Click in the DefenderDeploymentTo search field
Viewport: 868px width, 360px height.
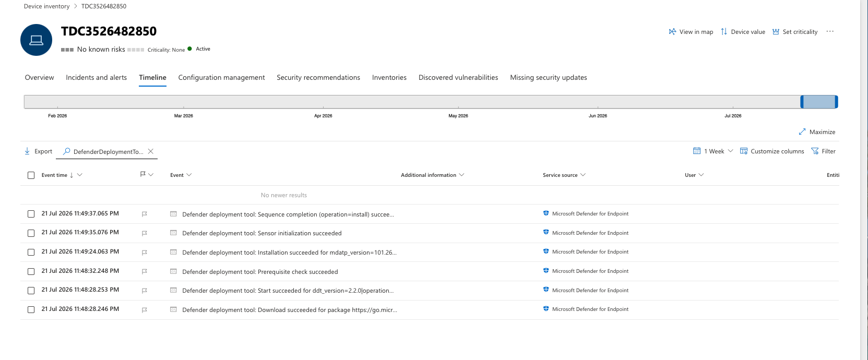(x=108, y=152)
